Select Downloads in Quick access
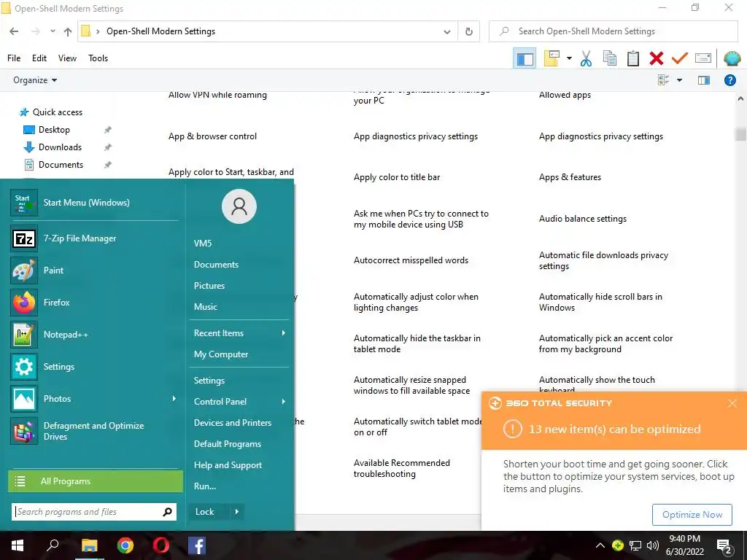The image size is (747, 560). [60, 147]
